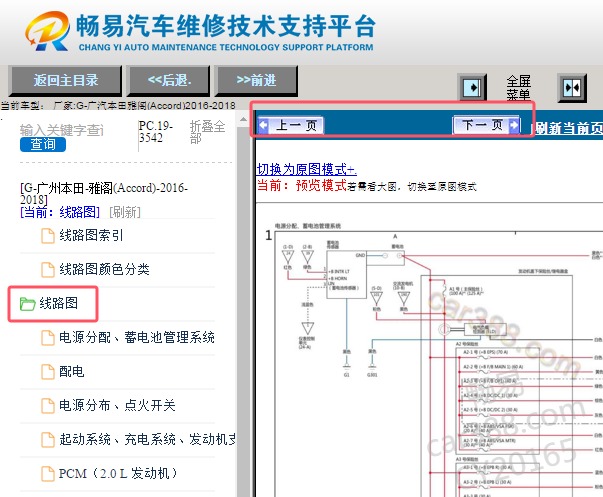Click the [G-广州本田-雅阁(Accord)-2016-2018] heading
The image size is (603, 497).
[104, 193]
